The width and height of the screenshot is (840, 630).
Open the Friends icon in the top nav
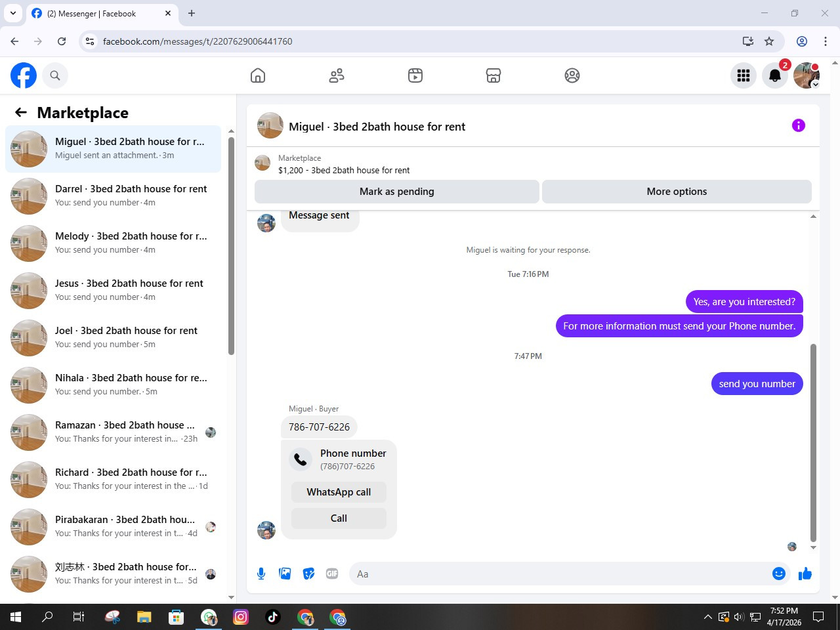coord(337,75)
